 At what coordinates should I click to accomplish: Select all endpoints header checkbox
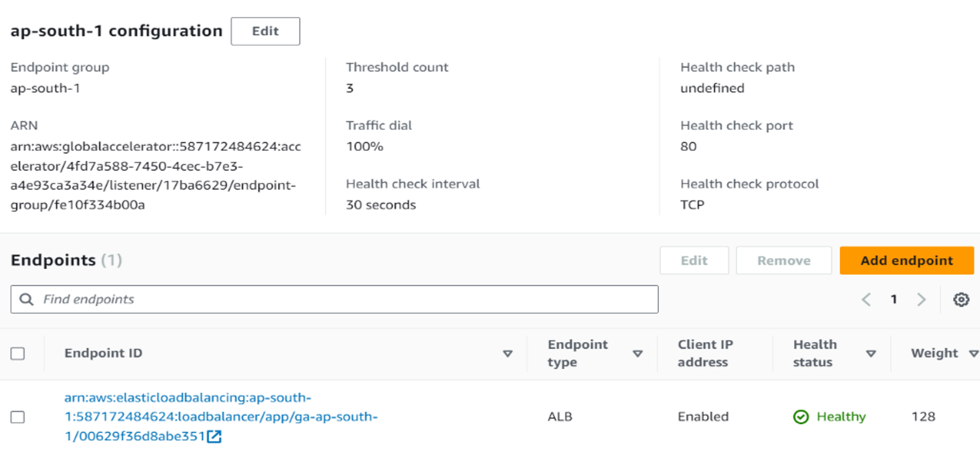point(17,353)
